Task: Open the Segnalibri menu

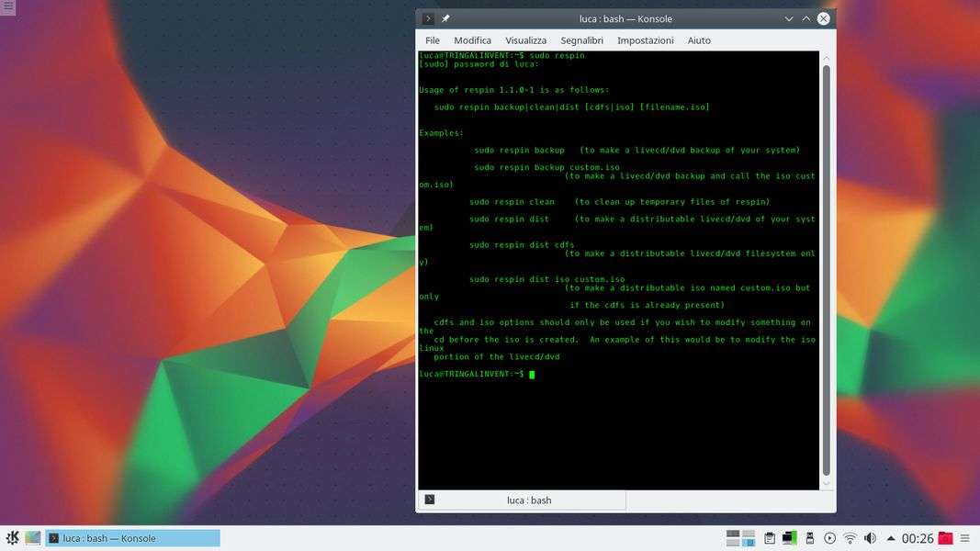Action: 582,40
